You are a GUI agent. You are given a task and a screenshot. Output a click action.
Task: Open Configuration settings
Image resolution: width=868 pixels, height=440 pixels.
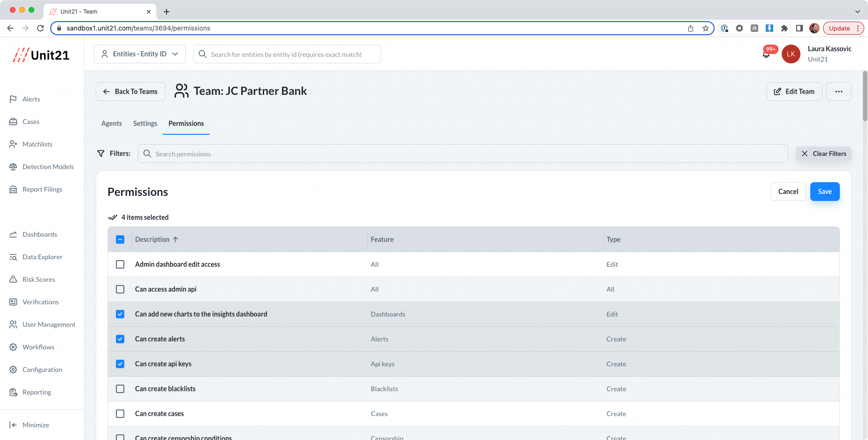42,370
